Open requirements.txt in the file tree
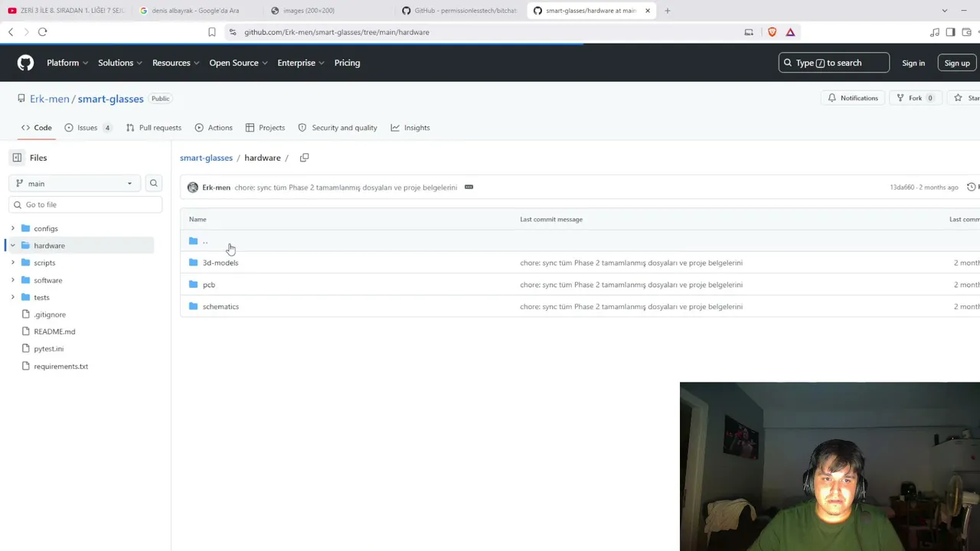 click(60, 367)
